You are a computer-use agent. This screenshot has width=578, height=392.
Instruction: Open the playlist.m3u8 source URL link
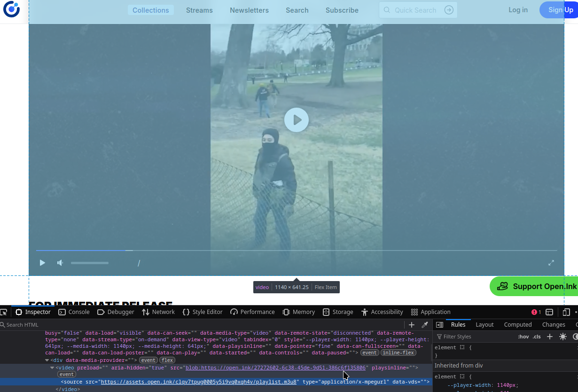point(199,382)
